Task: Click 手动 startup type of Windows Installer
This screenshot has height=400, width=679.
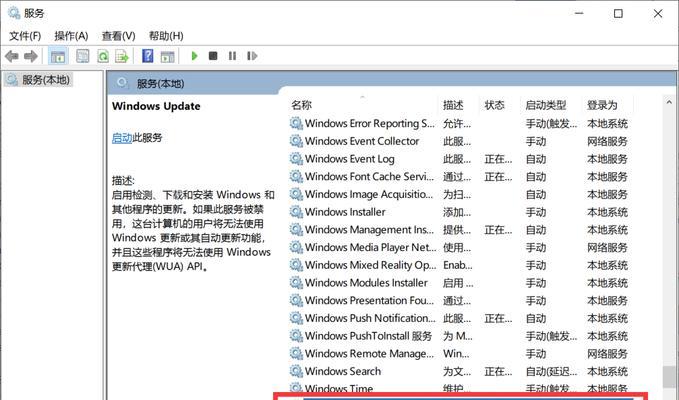Action: (x=536, y=212)
